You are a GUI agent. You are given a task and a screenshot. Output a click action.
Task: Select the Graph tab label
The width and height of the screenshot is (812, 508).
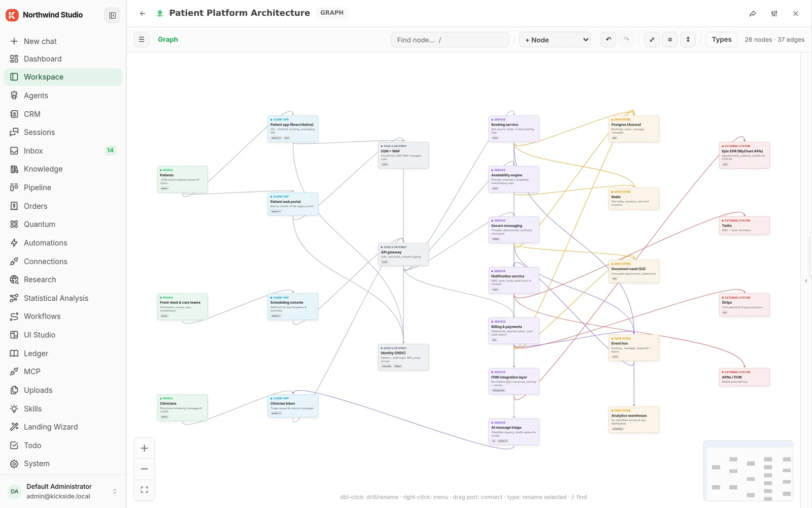pos(167,40)
